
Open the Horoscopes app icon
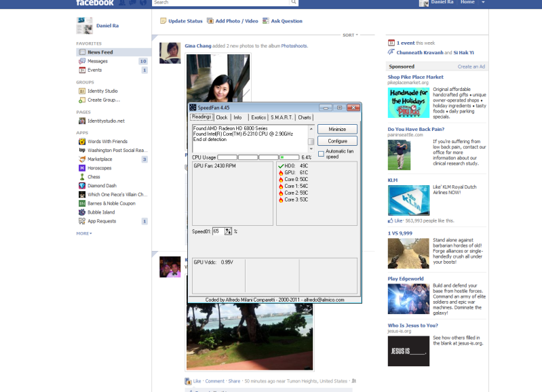[x=82, y=168]
